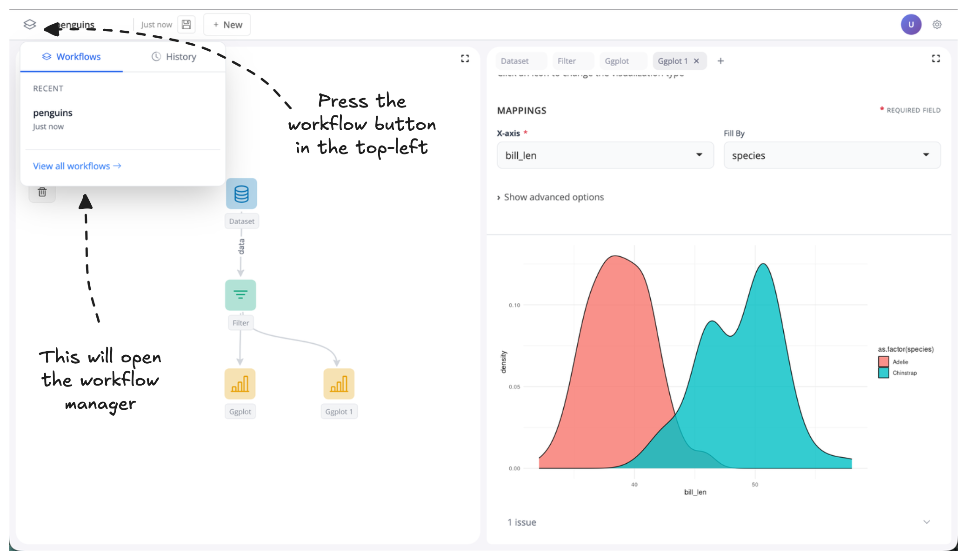
Task: Switch to the Filter tab
Action: [x=567, y=61]
